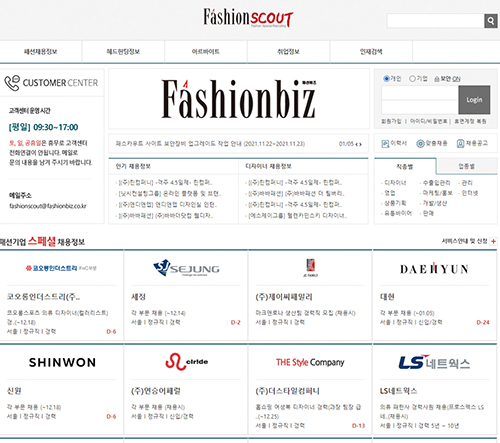Open the (주)더스타일컴퍼니 posting (D-13)

tap(310, 389)
